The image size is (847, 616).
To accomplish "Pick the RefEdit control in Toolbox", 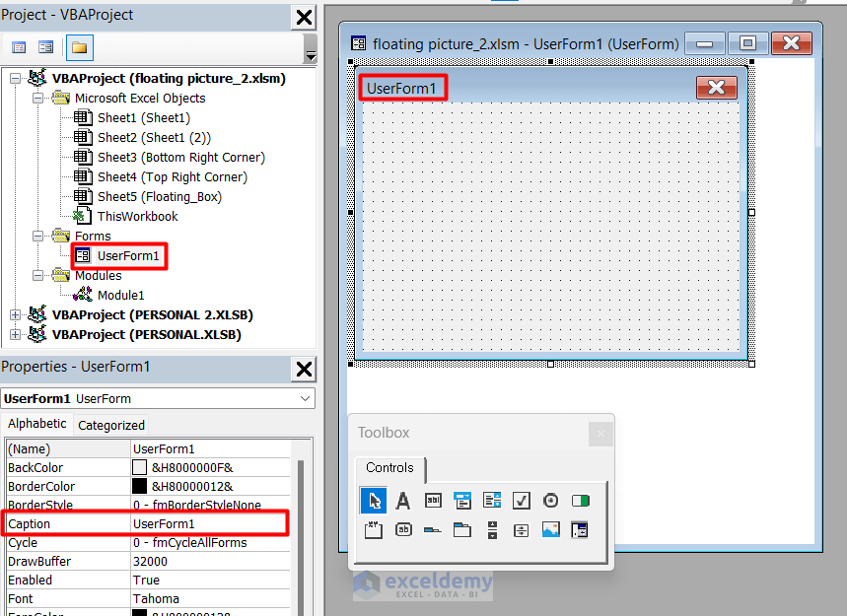I will tap(580, 530).
